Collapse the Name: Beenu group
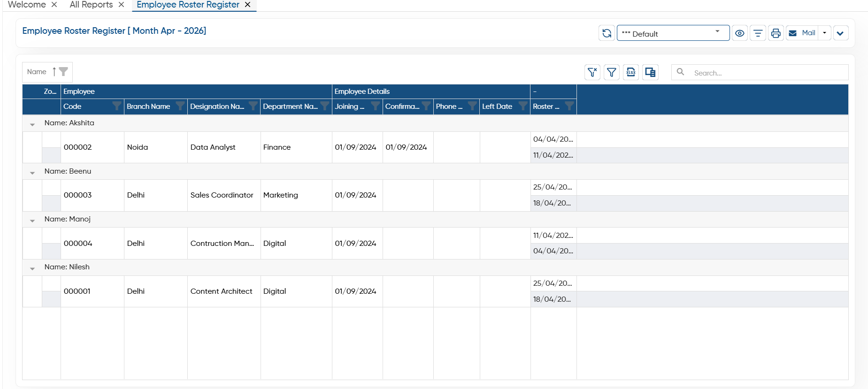Image resolution: width=868 pixels, height=389 pixels. (x=32, y=173)
